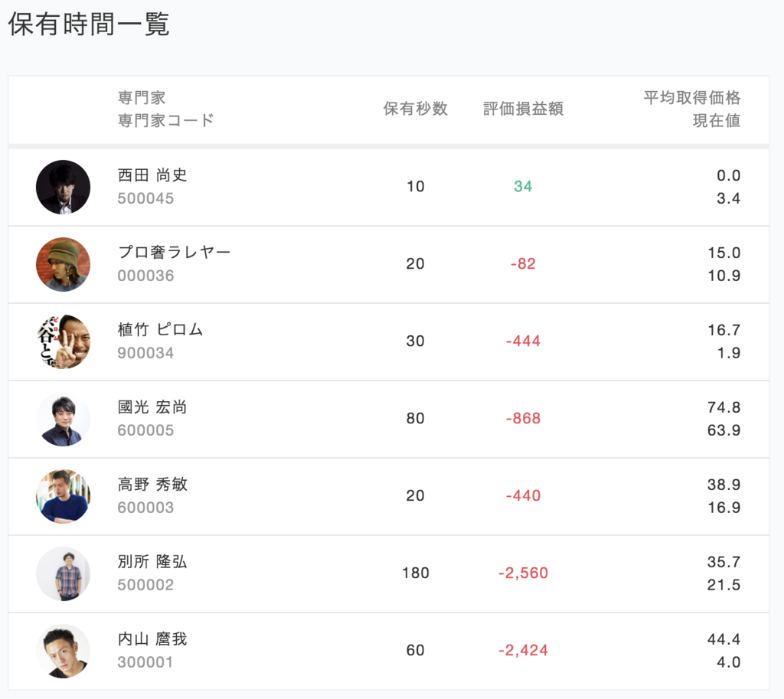
Task: Click the 平均取得価格 column header
Action: click(691, 98)
